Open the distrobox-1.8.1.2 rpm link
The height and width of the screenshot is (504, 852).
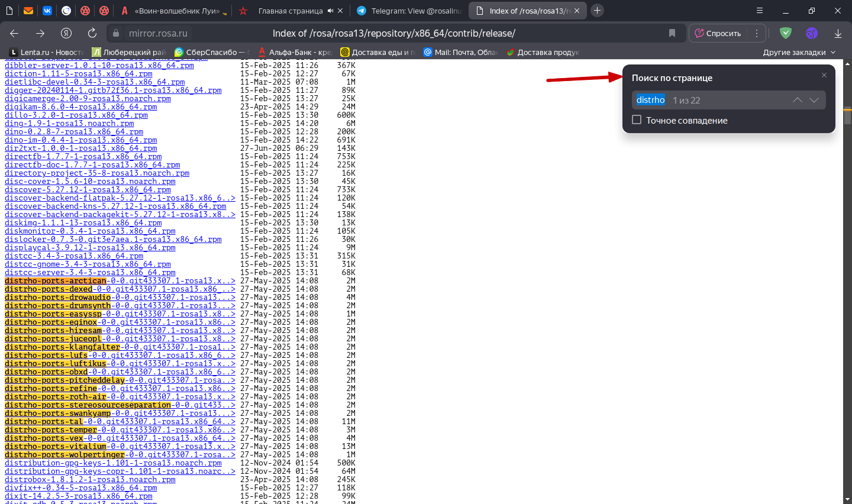point(90,480)
